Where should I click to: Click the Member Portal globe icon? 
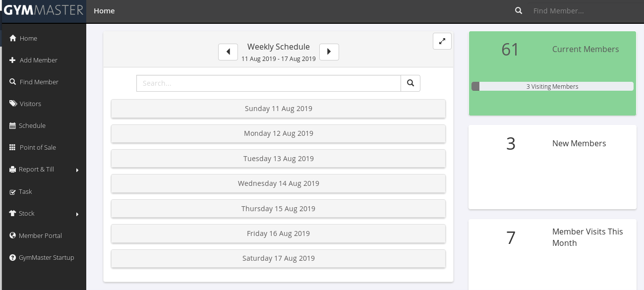tap(12, 235)
